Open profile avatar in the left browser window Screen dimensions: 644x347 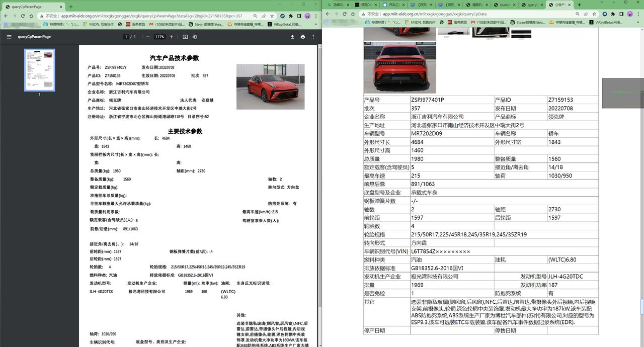point(307,16)
